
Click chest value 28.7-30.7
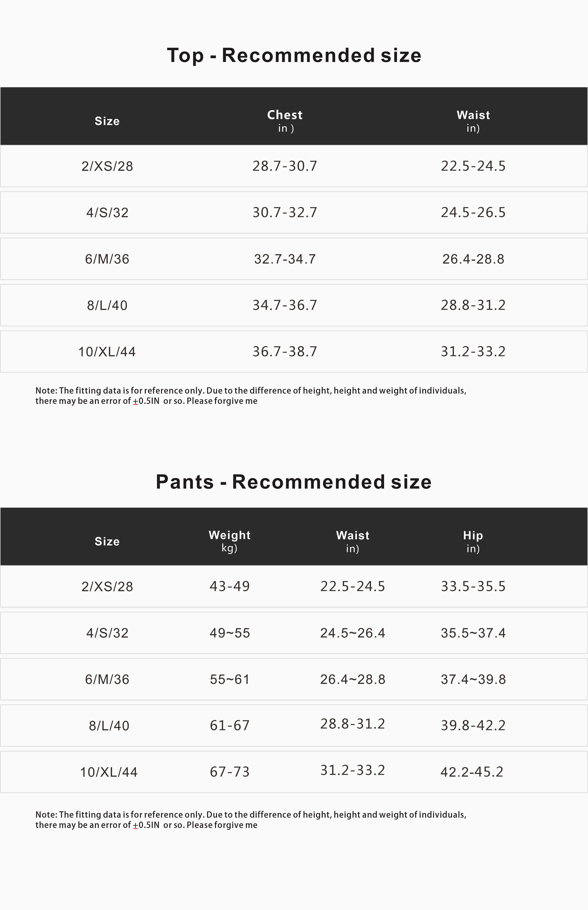tap(285, 166)
